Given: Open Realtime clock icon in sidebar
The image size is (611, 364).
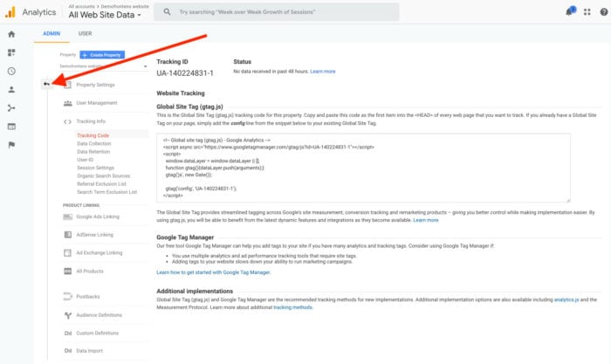Looking at the screenshot, I should click(x=11, y=71).
